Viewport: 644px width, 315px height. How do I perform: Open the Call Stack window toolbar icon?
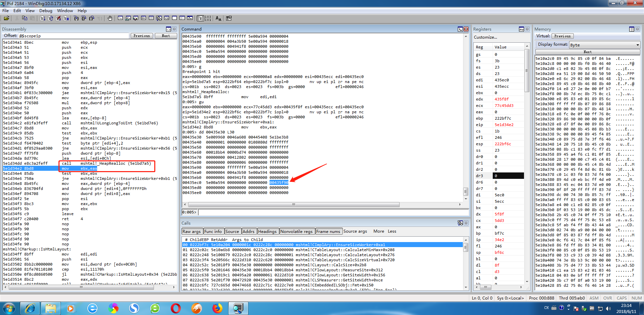159,18
